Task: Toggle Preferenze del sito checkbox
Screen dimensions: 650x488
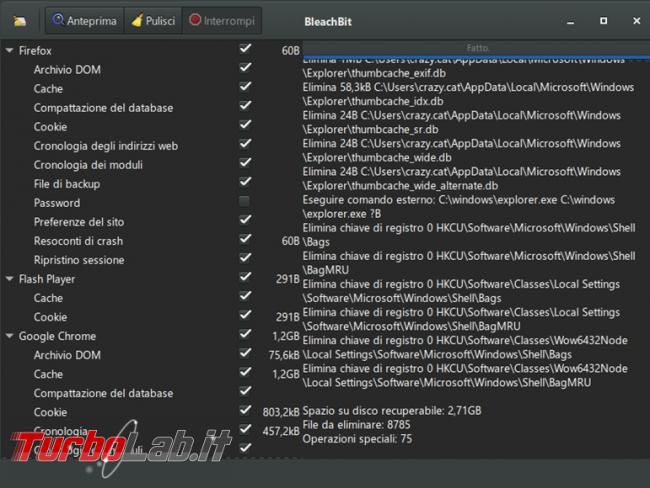Action: click(245, 220)
